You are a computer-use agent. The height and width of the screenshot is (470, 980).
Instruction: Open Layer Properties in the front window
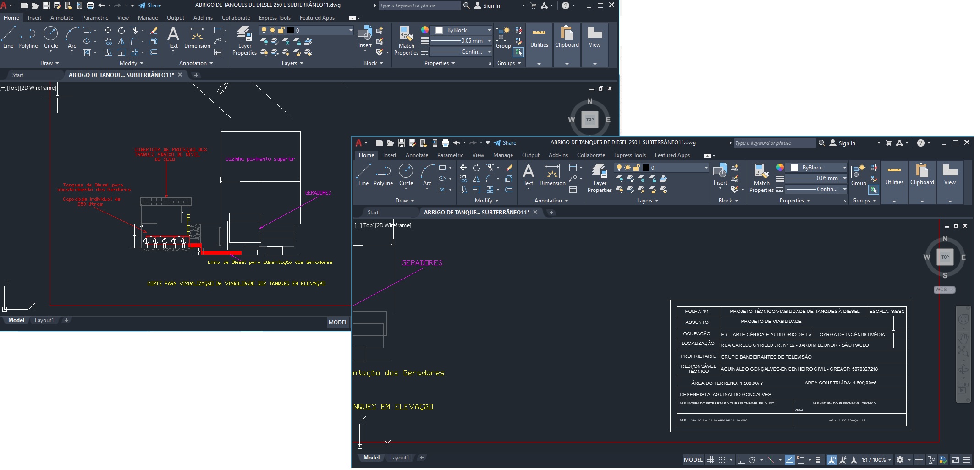click(x=600, y=179)
